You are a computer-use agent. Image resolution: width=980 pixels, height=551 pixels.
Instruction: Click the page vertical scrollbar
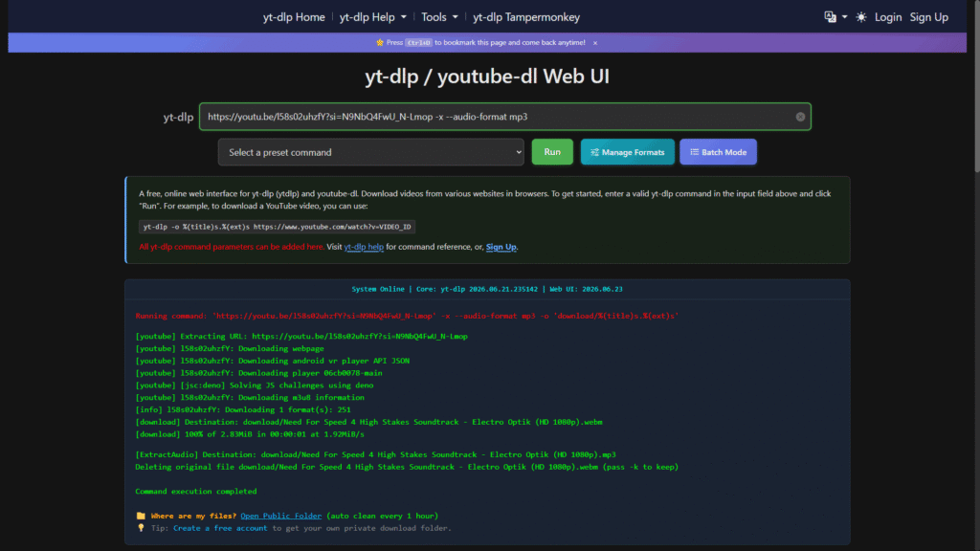point(975,87)
